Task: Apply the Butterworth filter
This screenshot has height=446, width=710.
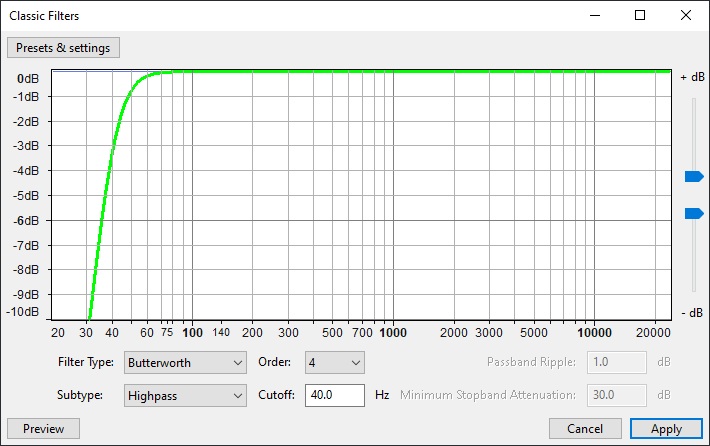Action: (x=666, y=428)
